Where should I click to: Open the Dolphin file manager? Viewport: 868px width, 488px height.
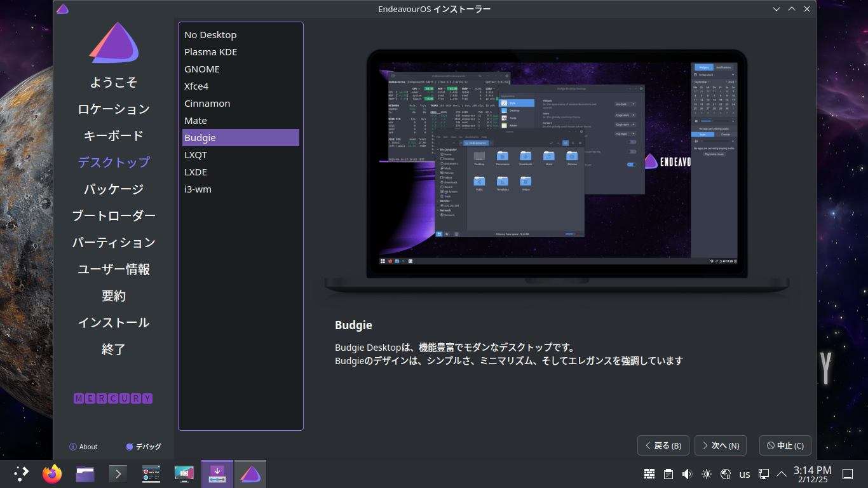(x=85, y=473)
